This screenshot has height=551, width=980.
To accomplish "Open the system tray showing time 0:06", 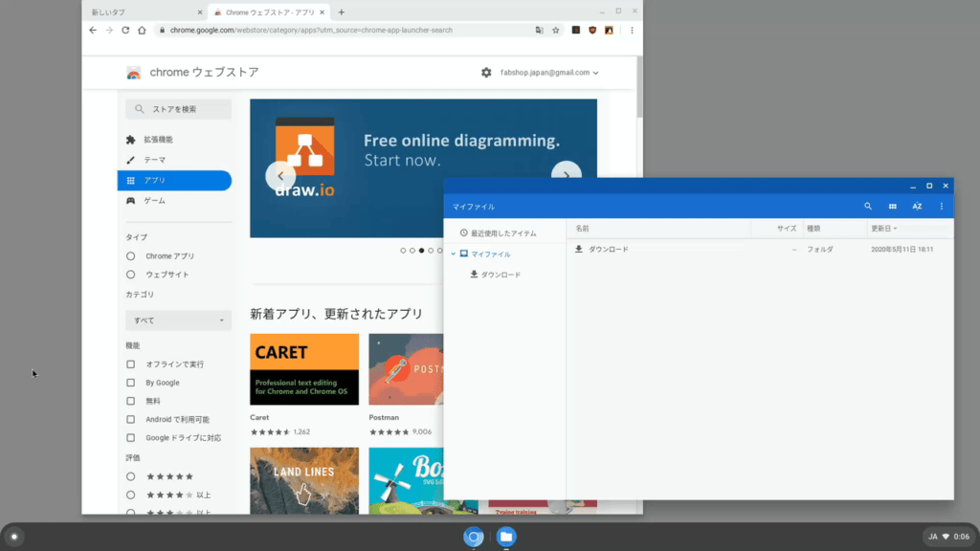I will [x=948, y=537].
